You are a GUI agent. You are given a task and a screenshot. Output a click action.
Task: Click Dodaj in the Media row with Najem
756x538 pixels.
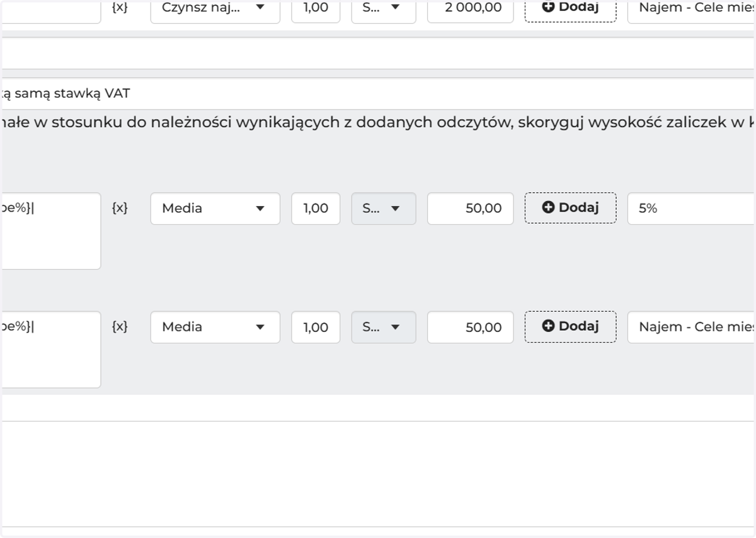[x=571, y=326]
